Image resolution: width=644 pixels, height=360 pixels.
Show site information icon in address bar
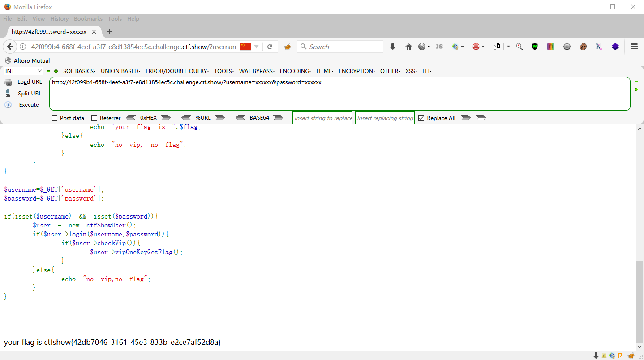23,47
